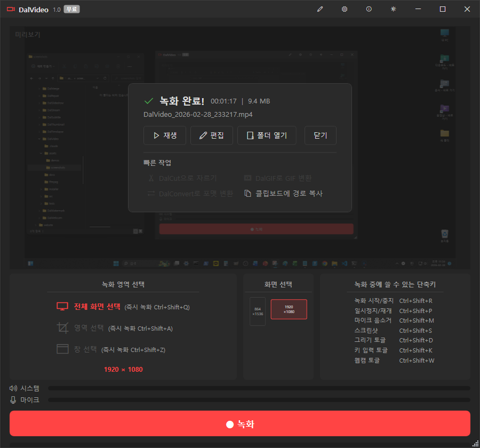Click the DalVideo camera logo icon

[x=10, y=10]
